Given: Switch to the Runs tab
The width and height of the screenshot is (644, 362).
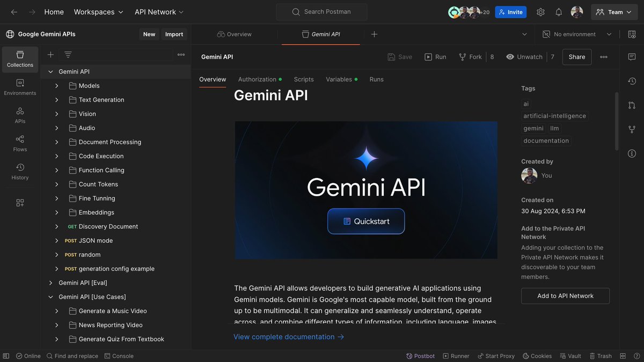Looking at the screenshot, I should tap(377, 79).
